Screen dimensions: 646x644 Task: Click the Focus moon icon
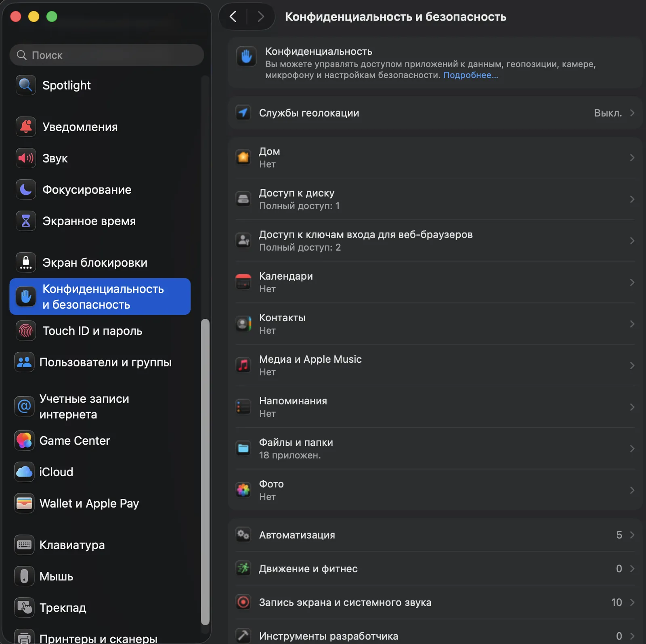(26, 190)
